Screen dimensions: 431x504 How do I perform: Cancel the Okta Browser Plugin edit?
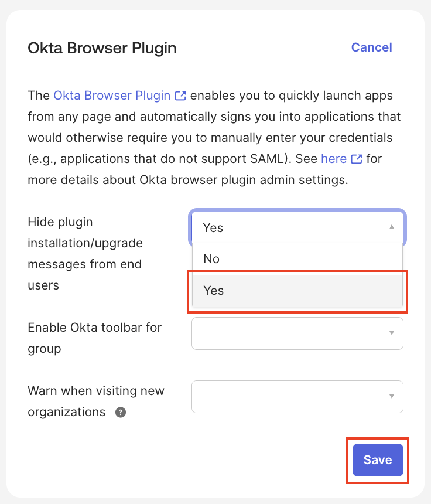[x=371, y=47]
